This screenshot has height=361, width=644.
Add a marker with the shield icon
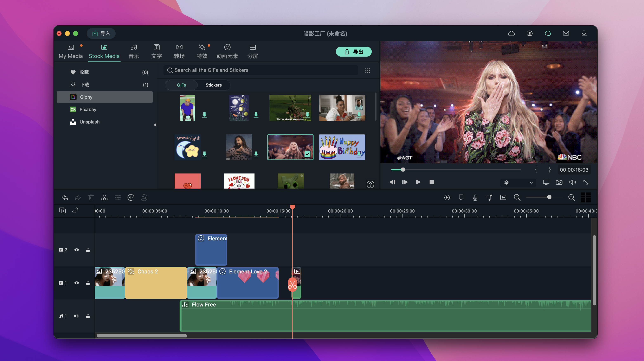click(x=461, y=198)
